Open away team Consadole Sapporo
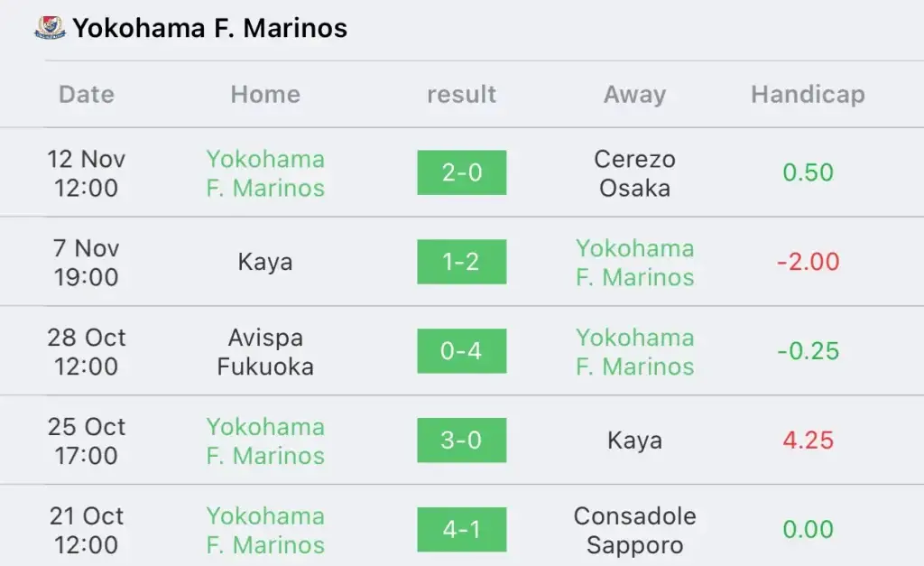The width and height of the screenshot is (924, 566). click(634, 530)
